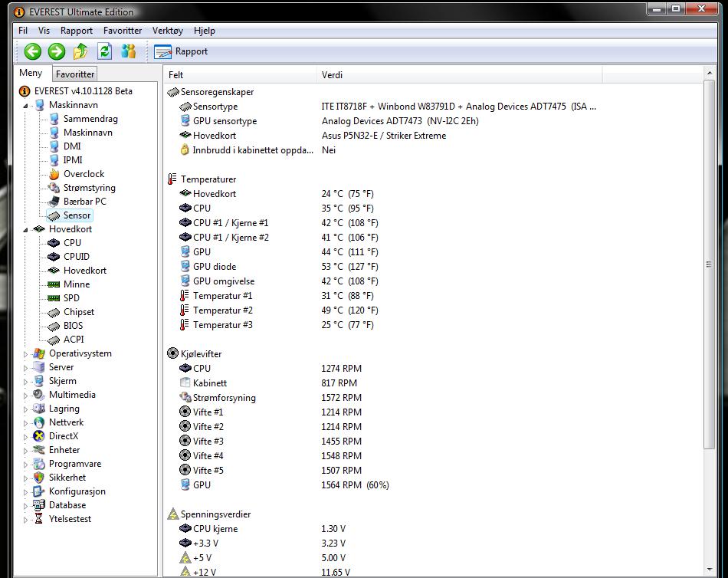The height and width of the screenshot is (578, 728).
Task: Expand the Server node
Action: pos(25,367)
